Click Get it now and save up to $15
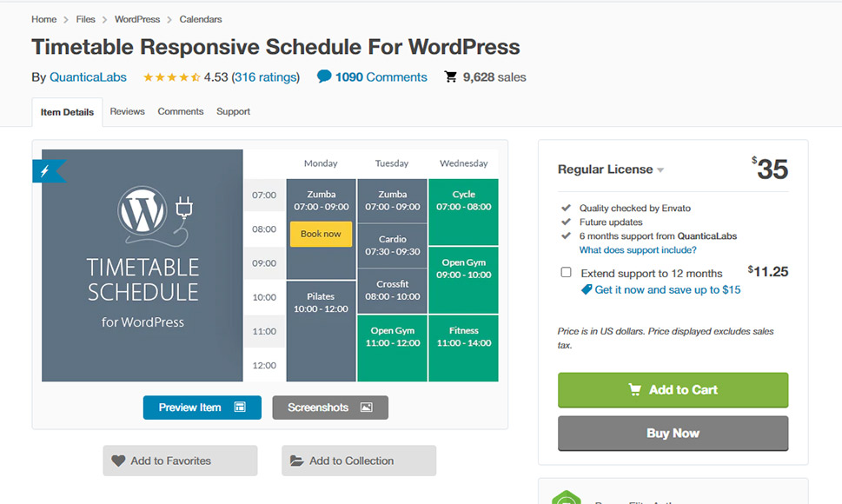The image size is (842, 504). (x=667, y=290)
